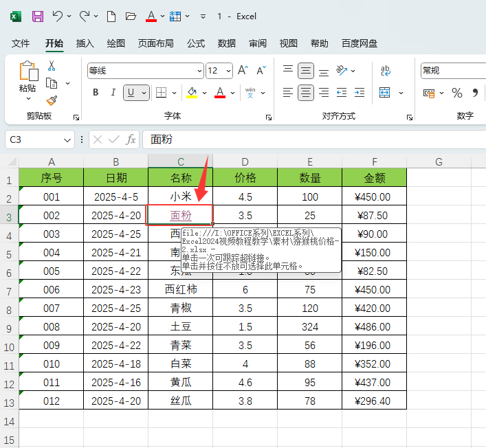The image size is (486, 448).
Task: Switch to the 页面布局 ribbon tab
Action: [x=155, y=43]
